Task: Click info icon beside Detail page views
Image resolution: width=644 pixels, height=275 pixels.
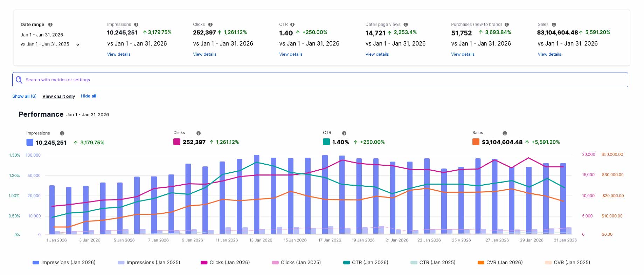Action: pos(406,25)
